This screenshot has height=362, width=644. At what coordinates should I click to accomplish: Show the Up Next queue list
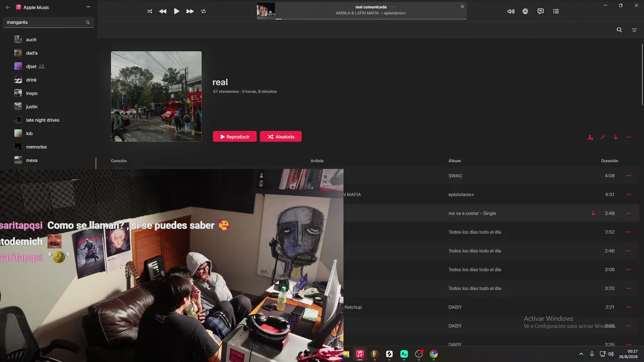coord(556,11)
